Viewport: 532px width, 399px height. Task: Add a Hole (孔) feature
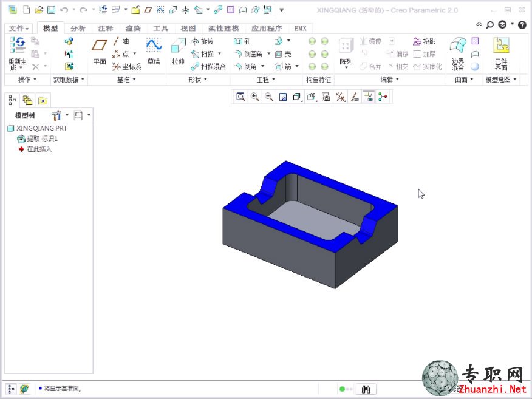242,41
